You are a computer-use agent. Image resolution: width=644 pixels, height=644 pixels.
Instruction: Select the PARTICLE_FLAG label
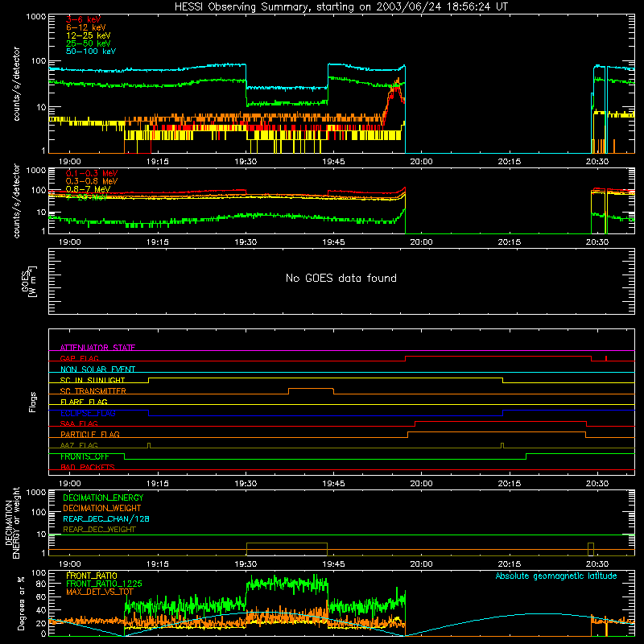tap(90, 434)
